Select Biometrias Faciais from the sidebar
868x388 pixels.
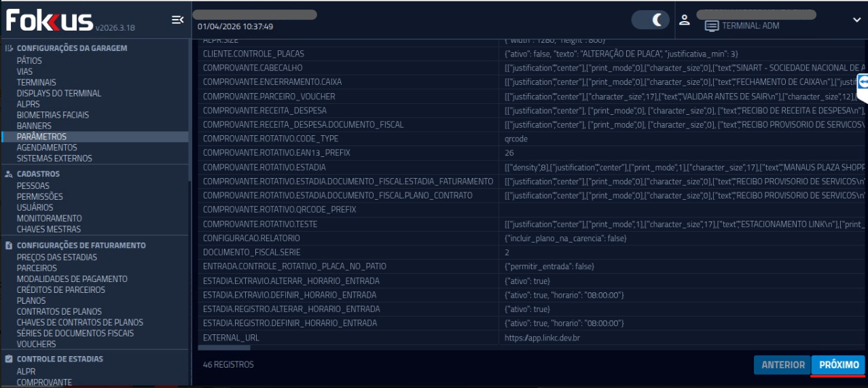point(52,115)
